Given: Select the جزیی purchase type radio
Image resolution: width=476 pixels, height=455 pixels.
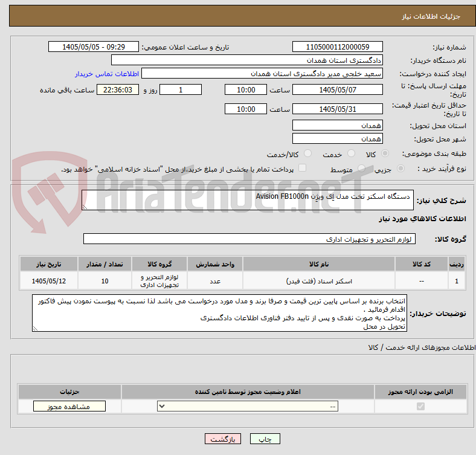Looking at the screenshot, I should [400, 168].
